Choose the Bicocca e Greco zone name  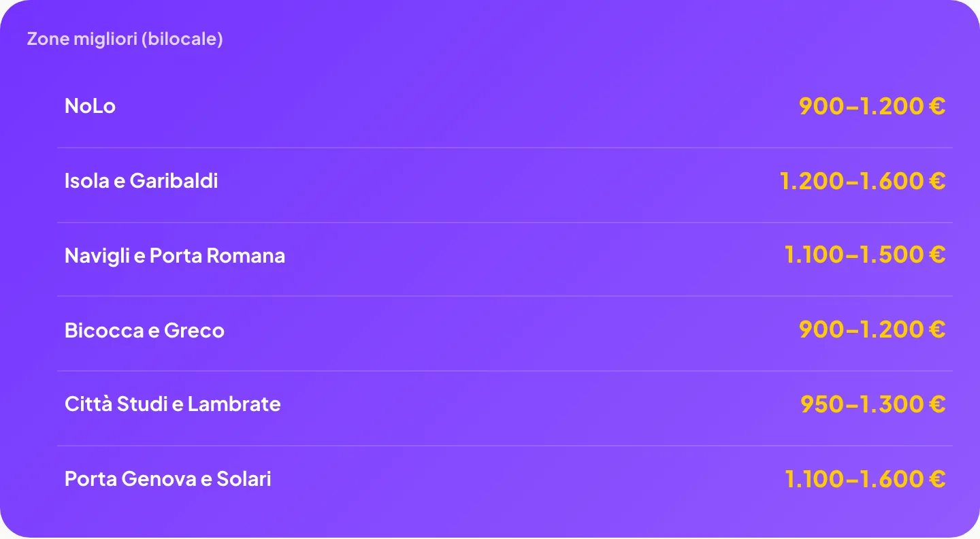144,330
